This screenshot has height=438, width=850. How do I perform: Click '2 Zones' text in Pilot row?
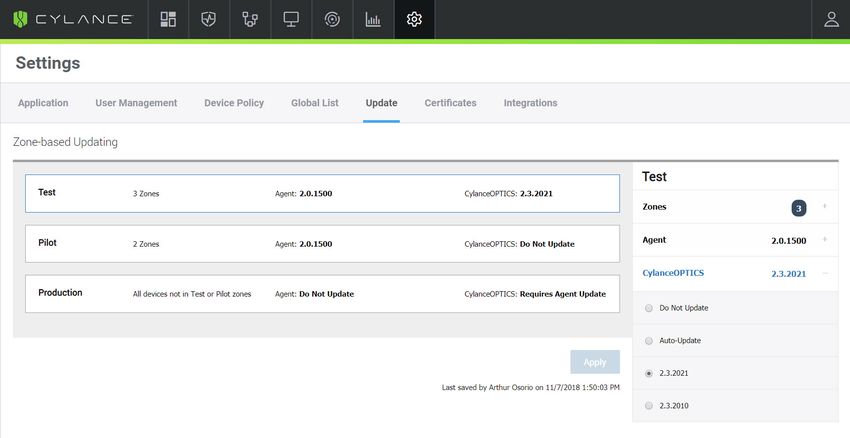tap(146, 244)
